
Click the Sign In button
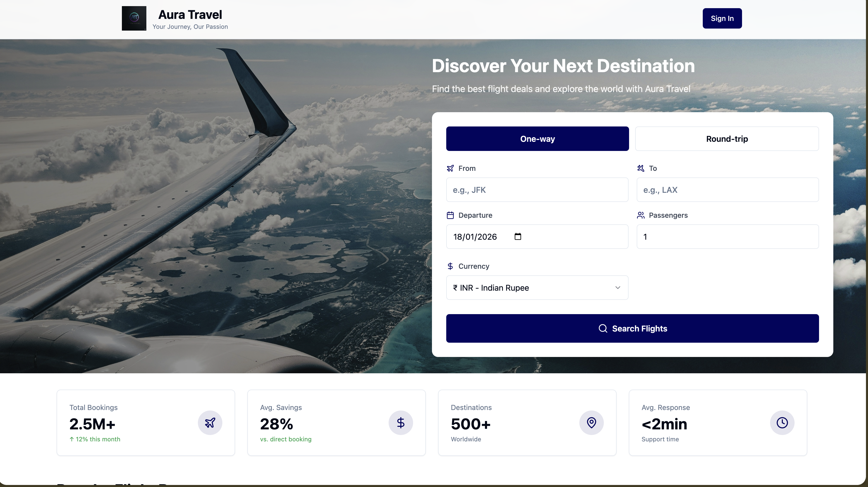(722, 18)
